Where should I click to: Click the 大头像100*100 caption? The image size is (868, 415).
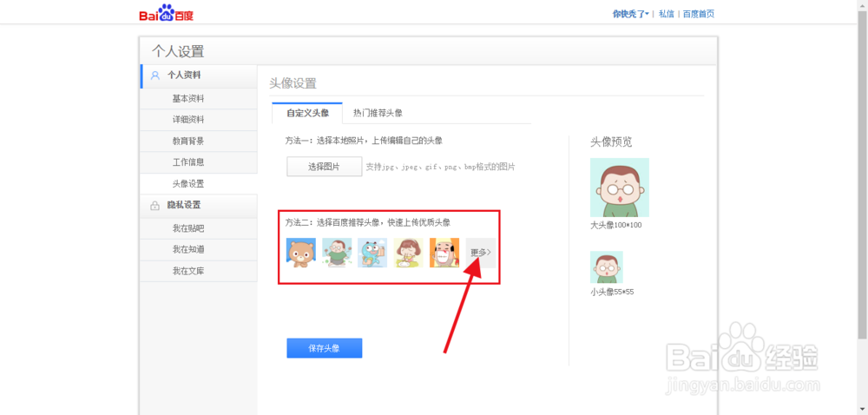[x=616, y=225]
